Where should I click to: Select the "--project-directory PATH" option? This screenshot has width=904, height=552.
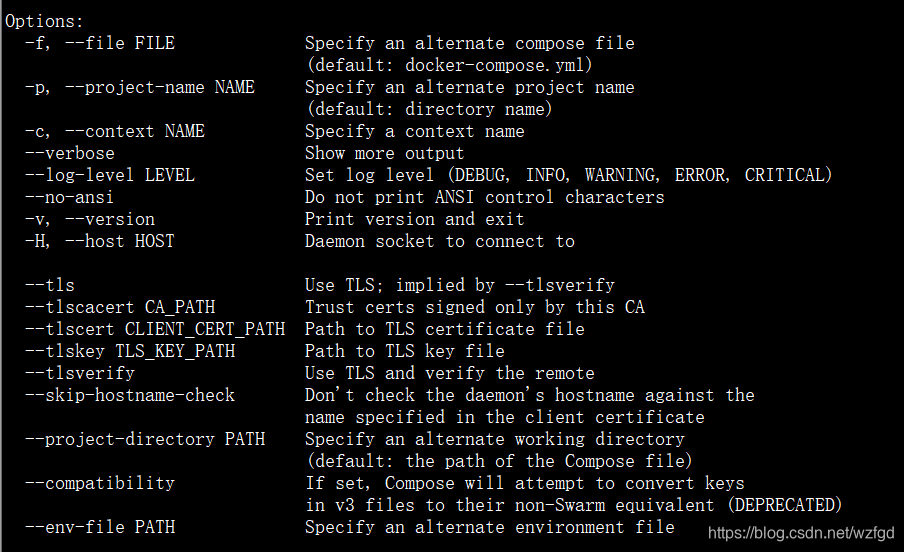click(x=145, y=439)
